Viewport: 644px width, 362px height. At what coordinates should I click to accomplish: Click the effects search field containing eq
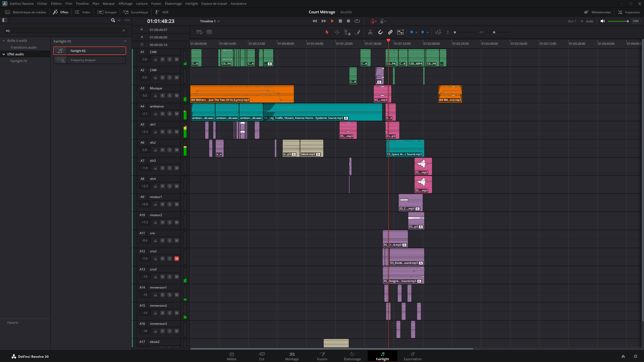63,30
